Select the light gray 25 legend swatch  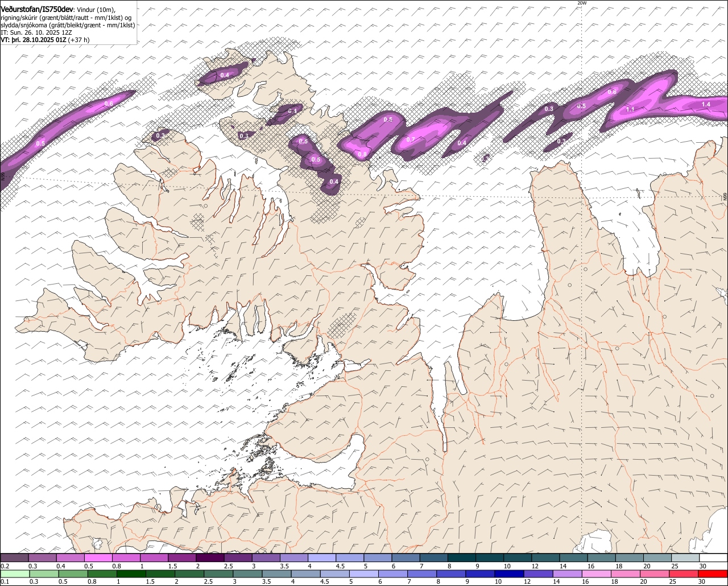[685, 558]
